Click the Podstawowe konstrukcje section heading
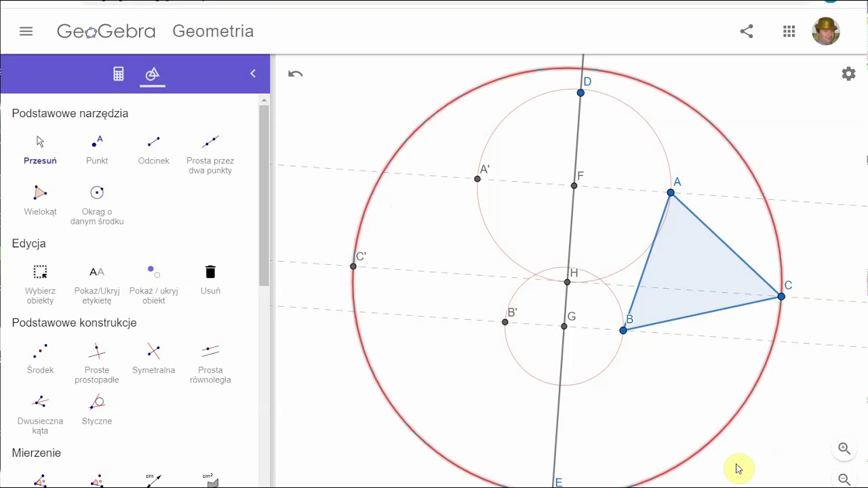 coord(74,323)
